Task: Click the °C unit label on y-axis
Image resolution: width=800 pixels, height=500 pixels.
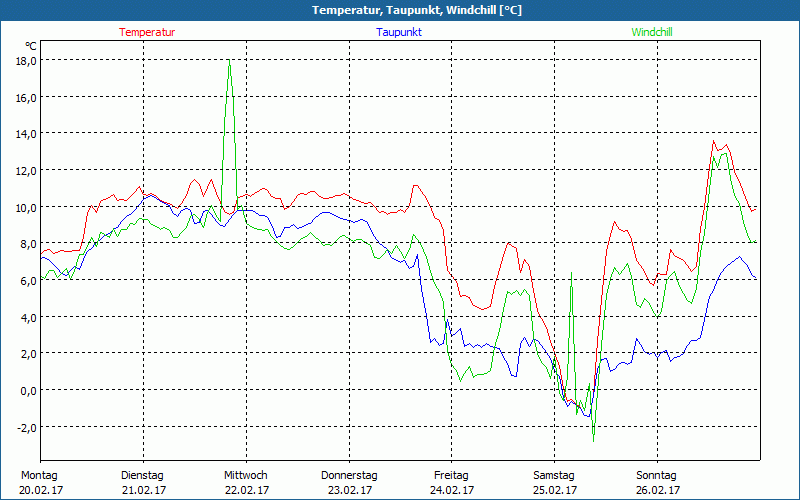Action: (x=31, y=46)
